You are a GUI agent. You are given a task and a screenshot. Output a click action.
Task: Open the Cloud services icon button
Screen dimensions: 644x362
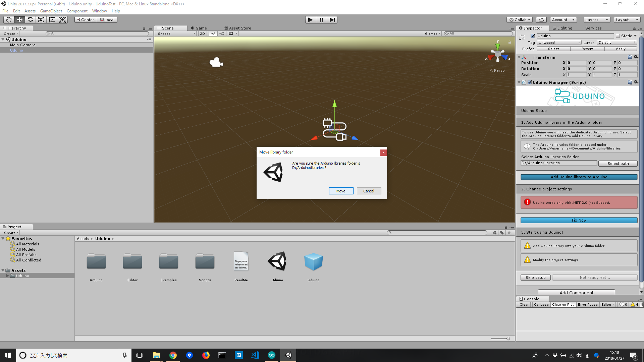541,20
